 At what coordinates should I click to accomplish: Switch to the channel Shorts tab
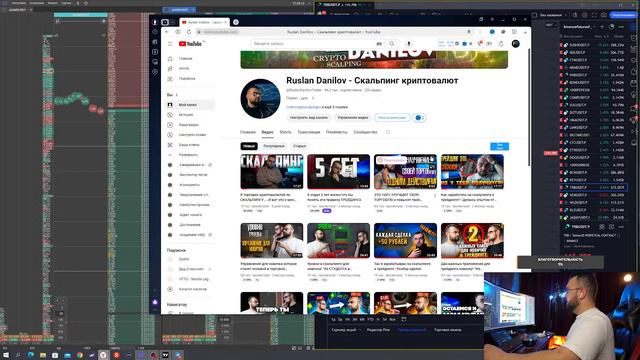[x=285, y=132]
